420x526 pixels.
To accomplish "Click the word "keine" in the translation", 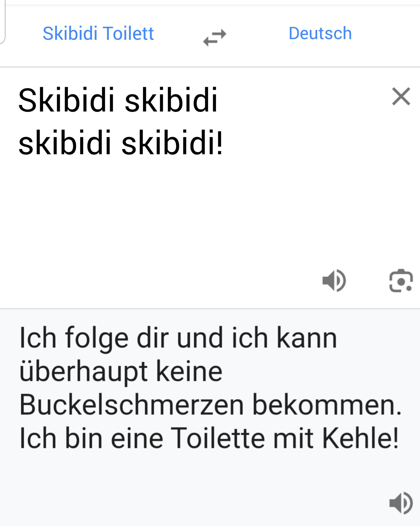I will (189, 372).
